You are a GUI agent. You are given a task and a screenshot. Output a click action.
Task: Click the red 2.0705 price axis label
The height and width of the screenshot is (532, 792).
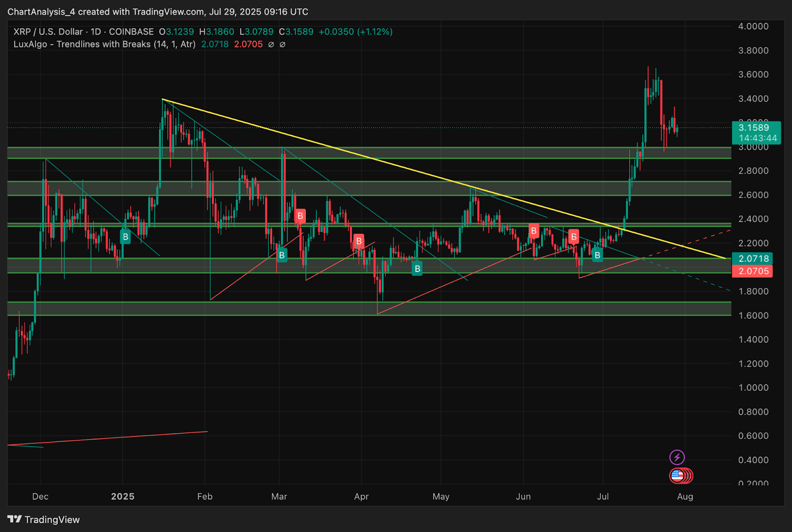[753, 271]
